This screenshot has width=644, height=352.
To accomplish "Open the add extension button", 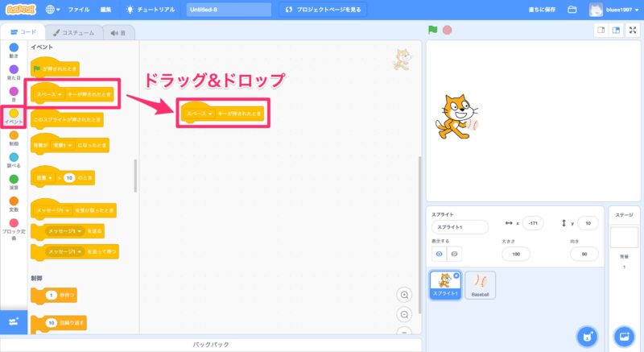I will 13,321.
